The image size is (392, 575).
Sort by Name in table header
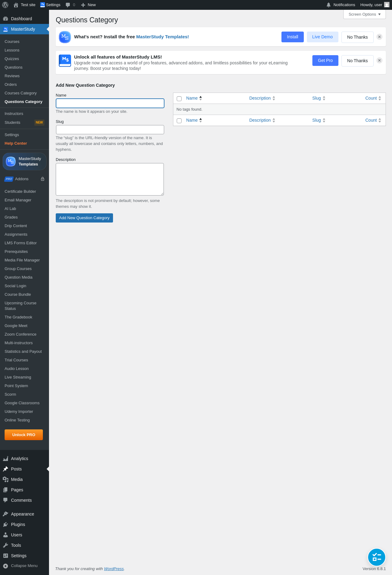(194, 98)
